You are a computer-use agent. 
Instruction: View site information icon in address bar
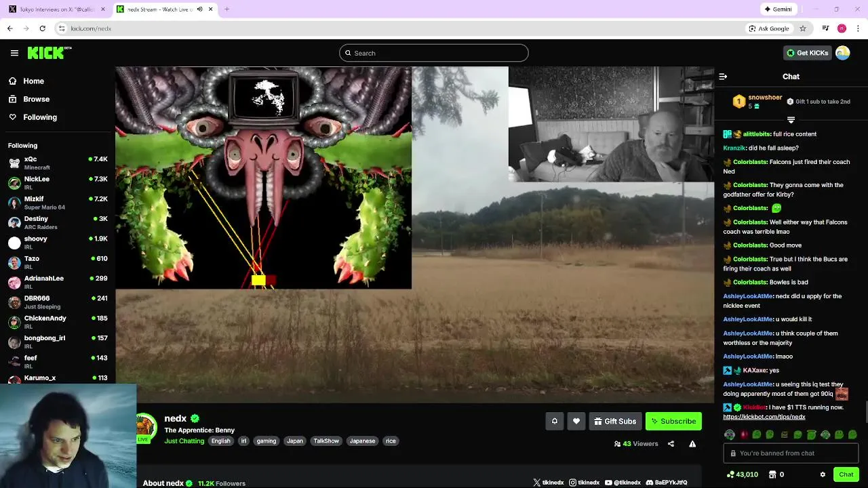(x=62, y=28)
